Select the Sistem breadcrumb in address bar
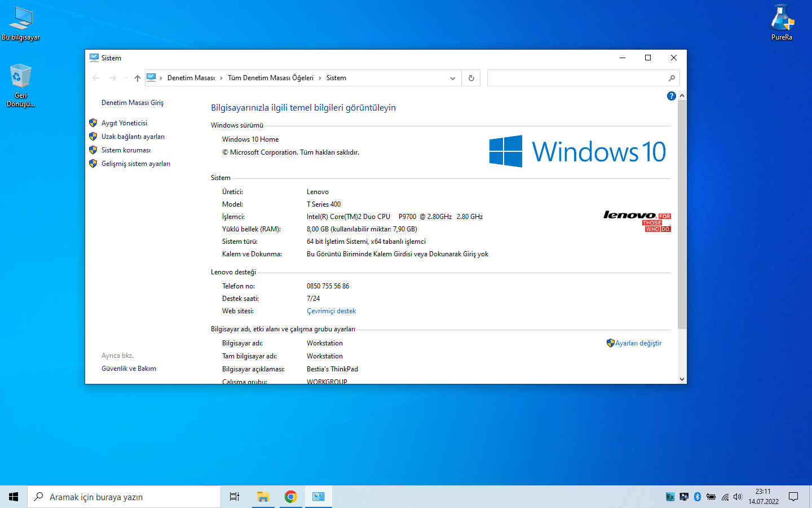The height and width of the screenshot is (508, 812). pos(336,78)
